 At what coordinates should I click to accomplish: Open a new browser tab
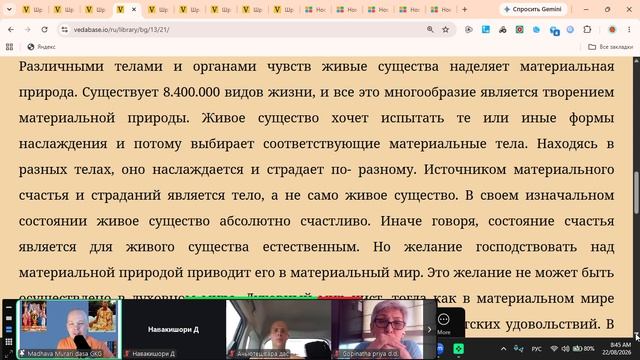(x=464, y=9)
